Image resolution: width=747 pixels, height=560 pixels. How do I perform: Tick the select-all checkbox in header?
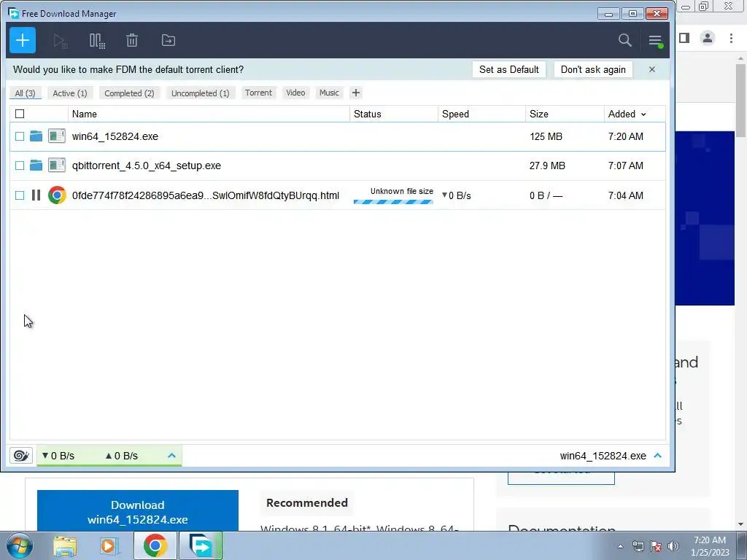tap(20, 114)
